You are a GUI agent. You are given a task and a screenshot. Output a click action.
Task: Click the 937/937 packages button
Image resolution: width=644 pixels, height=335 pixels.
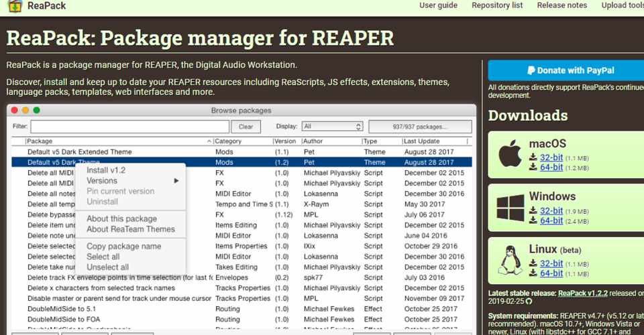(420, 127)
